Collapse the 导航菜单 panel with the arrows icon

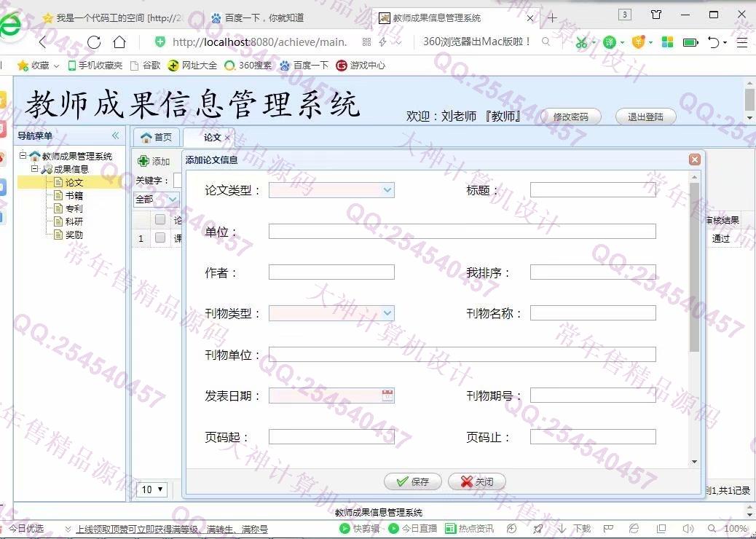[x=115, y=136]
